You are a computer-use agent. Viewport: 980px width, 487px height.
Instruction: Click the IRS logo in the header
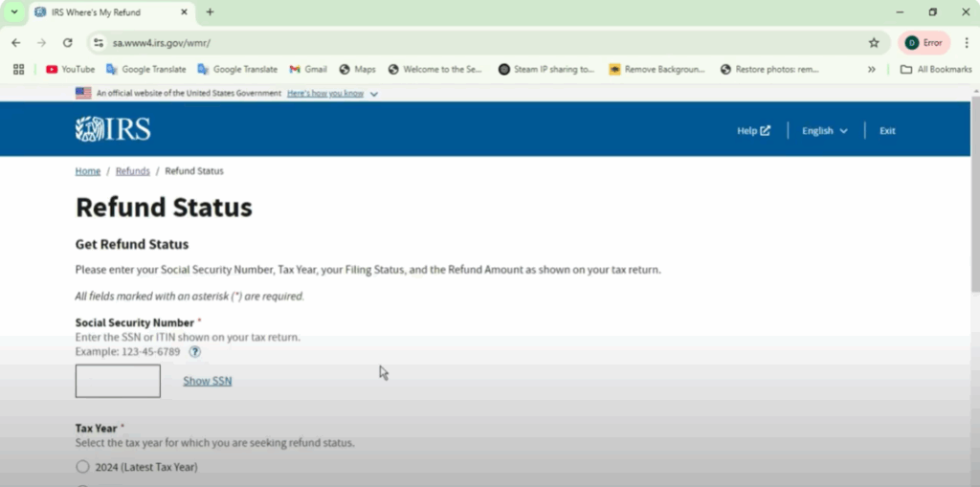[x=113, y=129]
